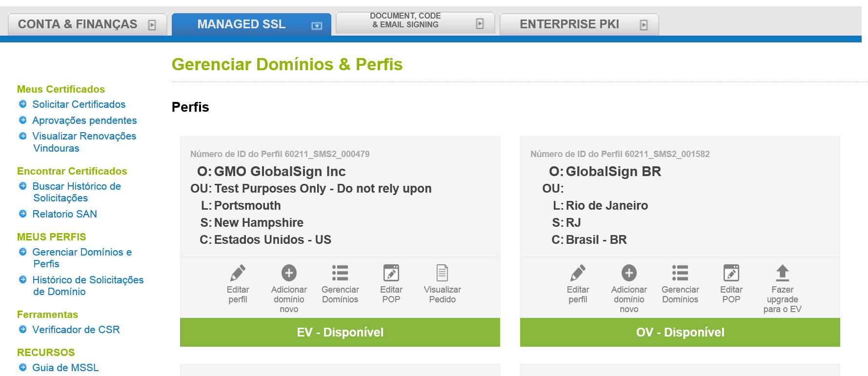This screenshot has height=376, width=868.
Task: Open Gerenciar Domínios list icon for GMO GlobalSign Inc
Action: point(340,273)
